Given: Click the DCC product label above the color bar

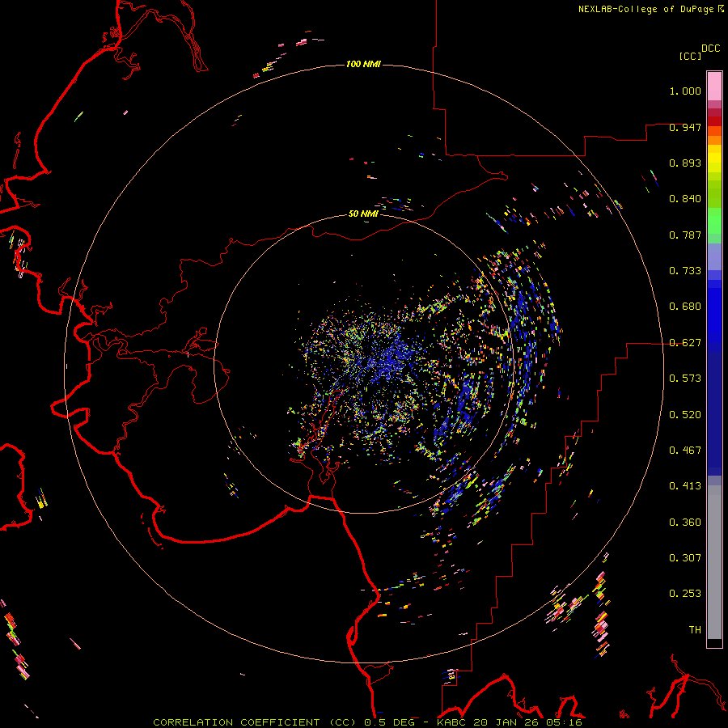Looking at the screenshot, I should [x=711, y=49].
